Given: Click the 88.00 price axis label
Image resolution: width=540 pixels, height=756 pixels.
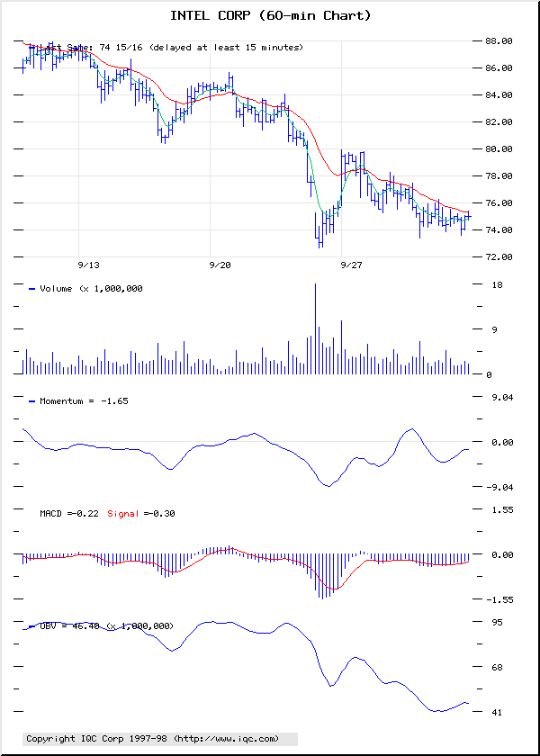Looking at the screenshot, I should 499,41.
